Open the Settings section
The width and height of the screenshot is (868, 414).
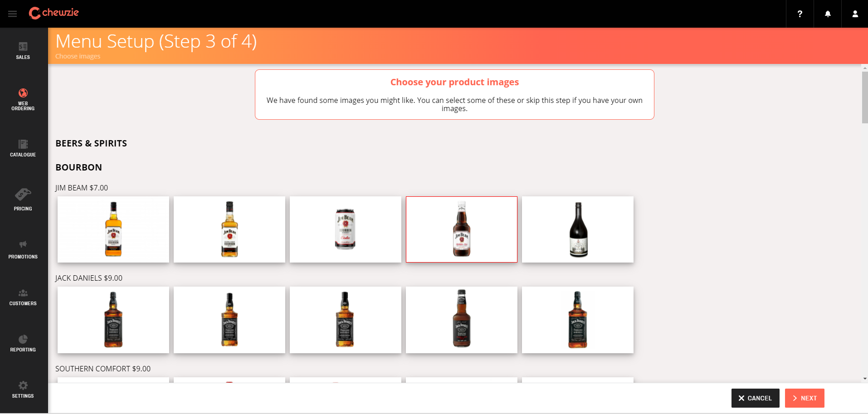pos(23,390)
